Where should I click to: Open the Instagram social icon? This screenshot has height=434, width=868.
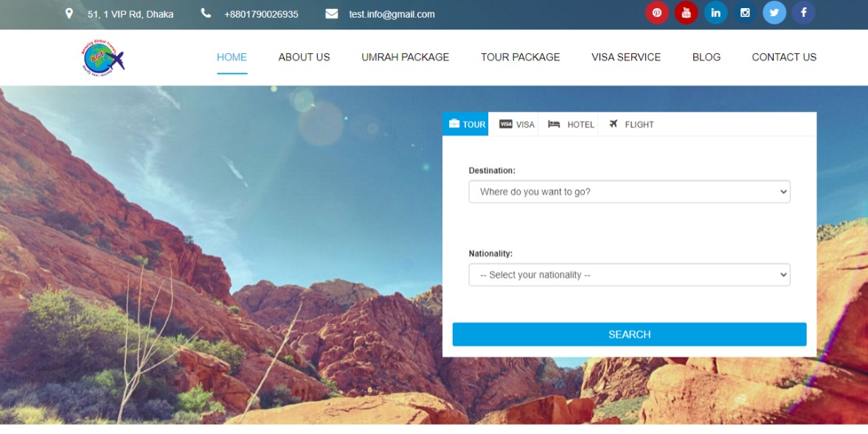745,13
